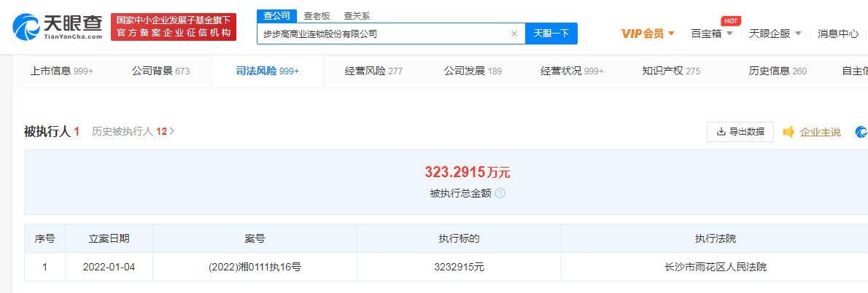This screenshot has width=868, height=293.
Task: Clear the search box with the X icon
Action: click(514, 34)
